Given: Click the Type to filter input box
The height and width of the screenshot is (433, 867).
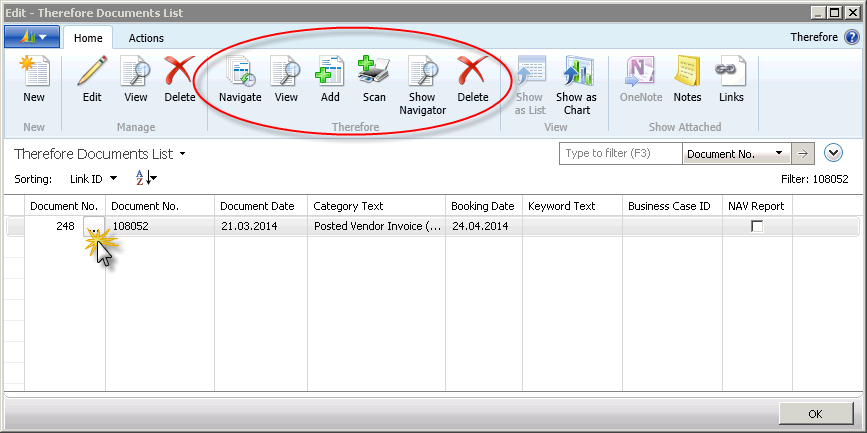Looking at the screenshot, I should 619,153.
